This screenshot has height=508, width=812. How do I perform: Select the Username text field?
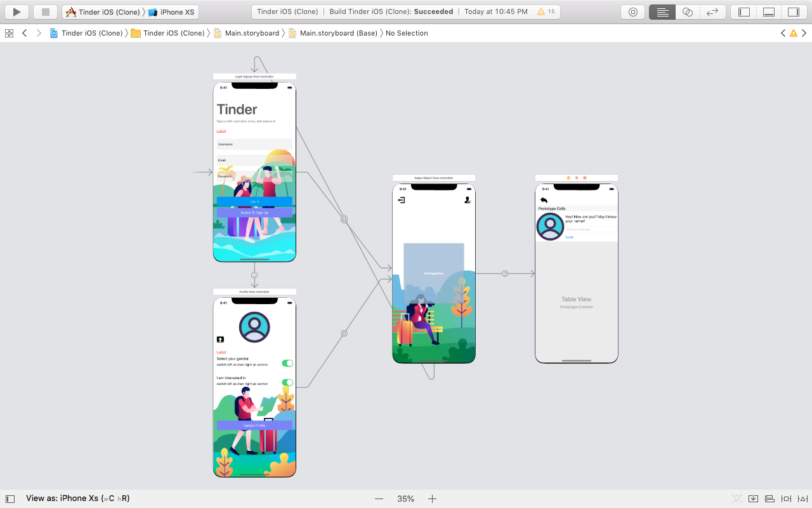point(254,144)
